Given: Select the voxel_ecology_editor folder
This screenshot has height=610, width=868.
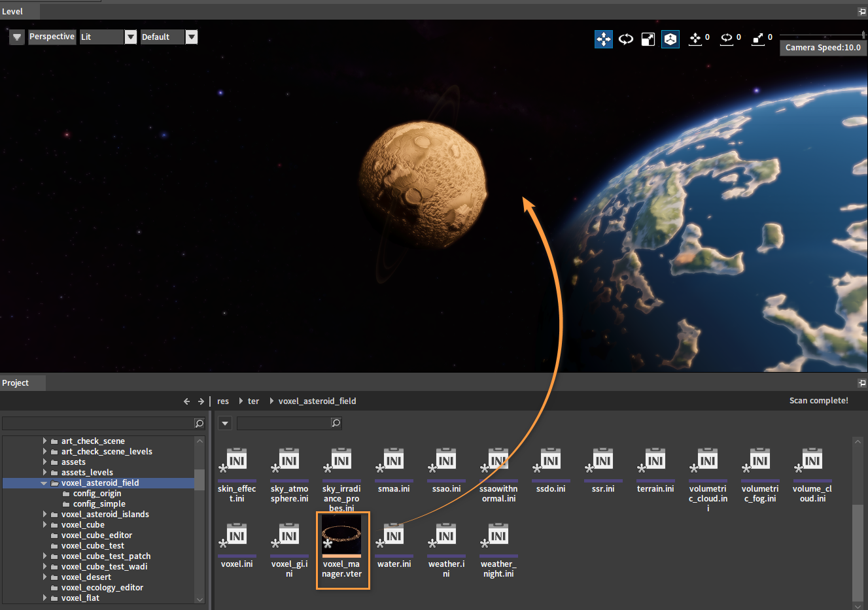Looking at the screenshot, I should pyautogui.click(x=102, y=587).
